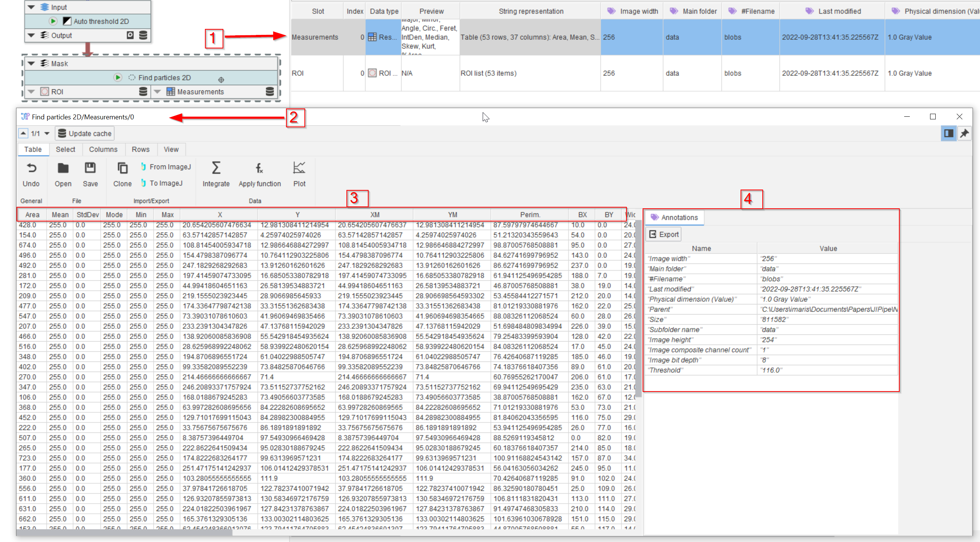Screen dimensions: 980x542
Task: Toggle the side panel visibility button
Action: point(948,134)
